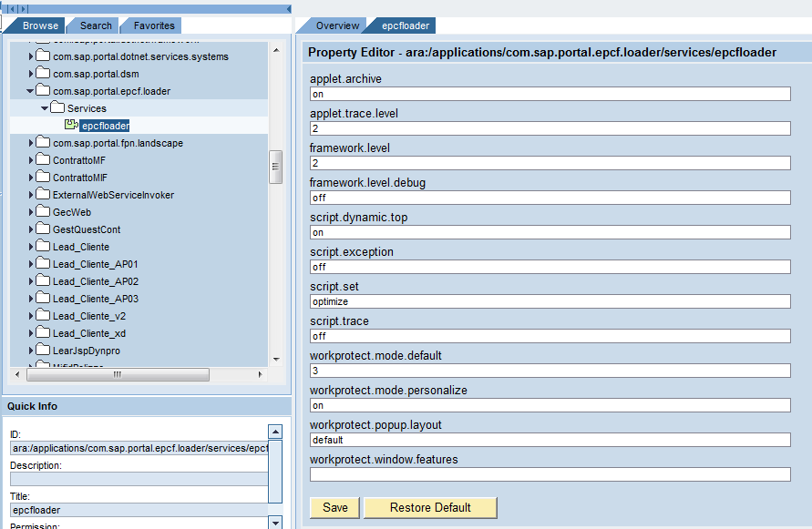Click the GecWeb folder icon

(x=43, y=212)
